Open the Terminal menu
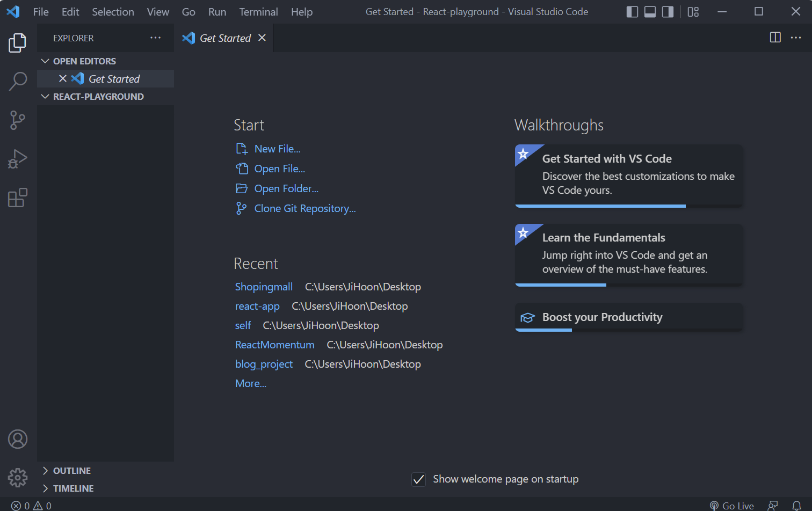 click(259, 12)
